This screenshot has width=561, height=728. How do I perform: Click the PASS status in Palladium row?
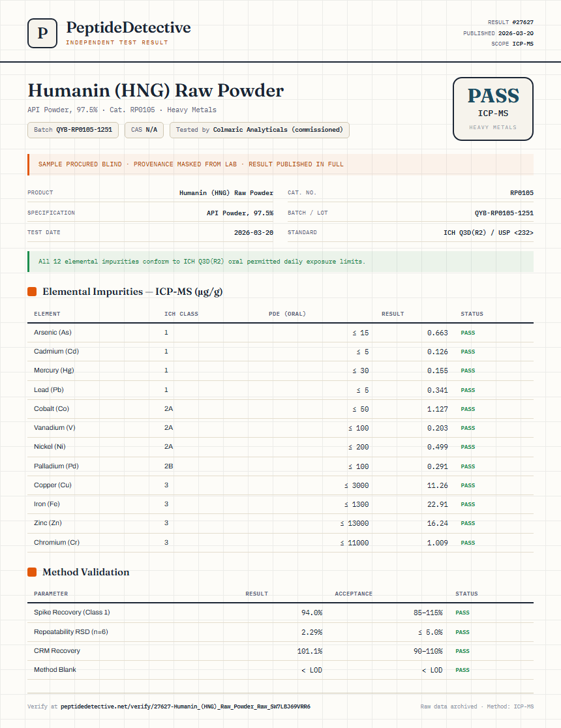click(468, 466)
